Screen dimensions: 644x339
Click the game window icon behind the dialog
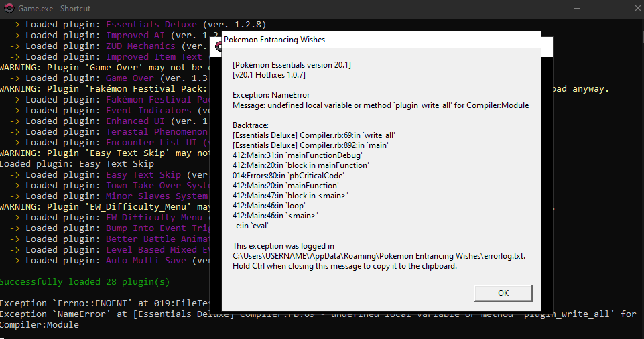(217, 46)
